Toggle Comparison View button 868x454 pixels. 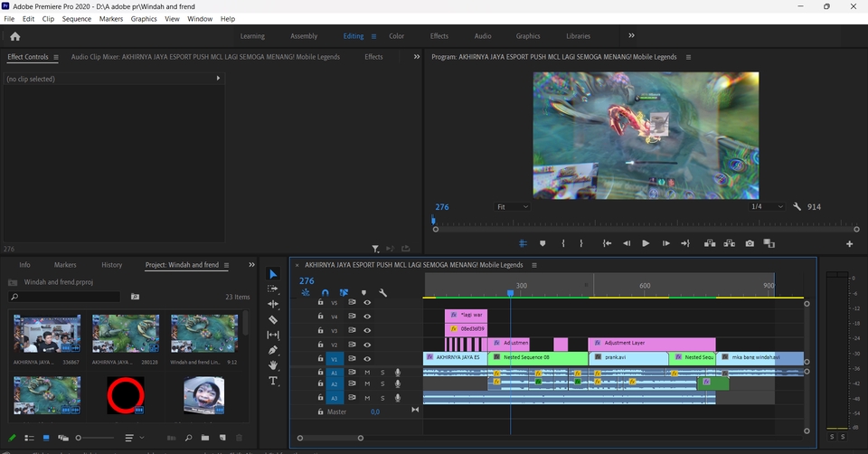[x=769, y=243]
